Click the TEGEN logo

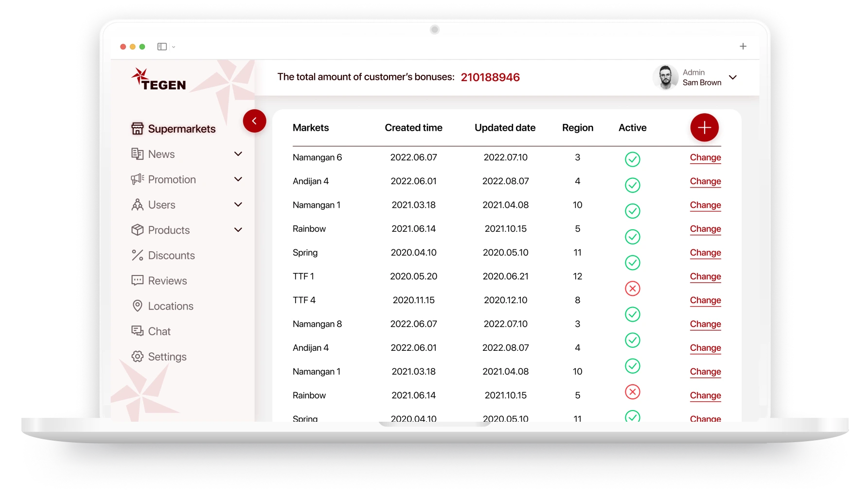coord(159,80)
